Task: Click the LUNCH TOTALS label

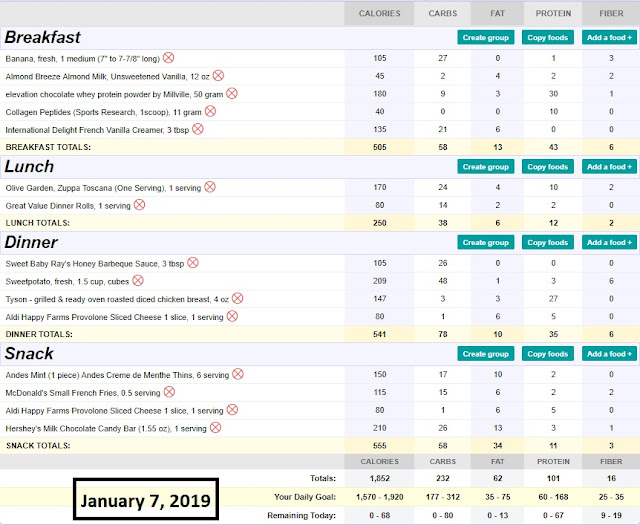Action: pyautogui.click(x=38, y=223)
